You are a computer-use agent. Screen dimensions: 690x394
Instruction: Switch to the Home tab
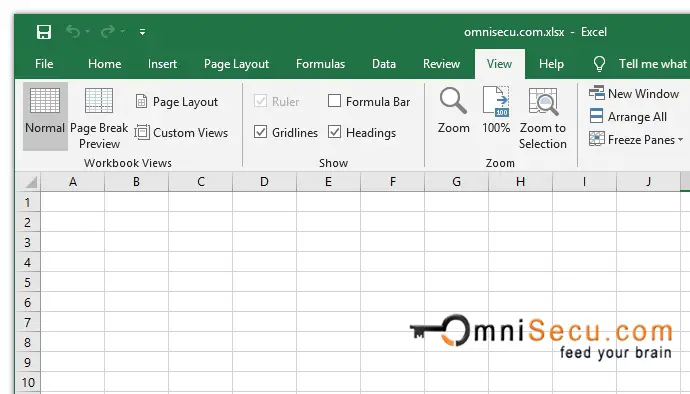tap(104, 64)
